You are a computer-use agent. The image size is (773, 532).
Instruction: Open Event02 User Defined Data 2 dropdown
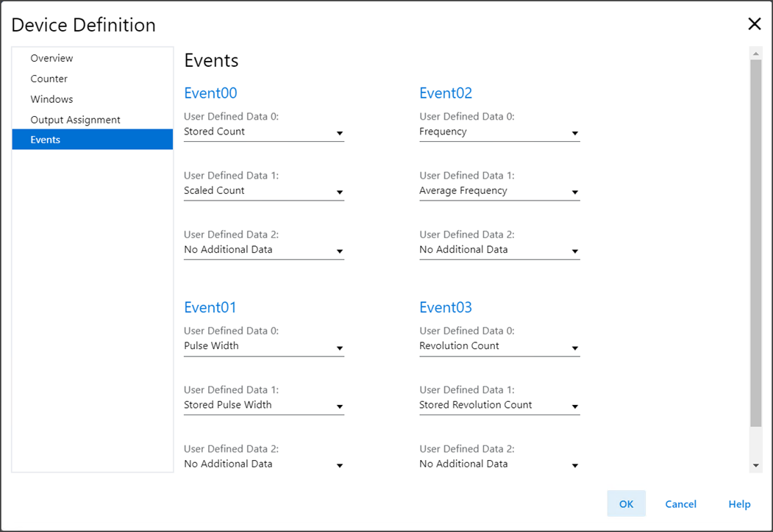pos(499,250)
